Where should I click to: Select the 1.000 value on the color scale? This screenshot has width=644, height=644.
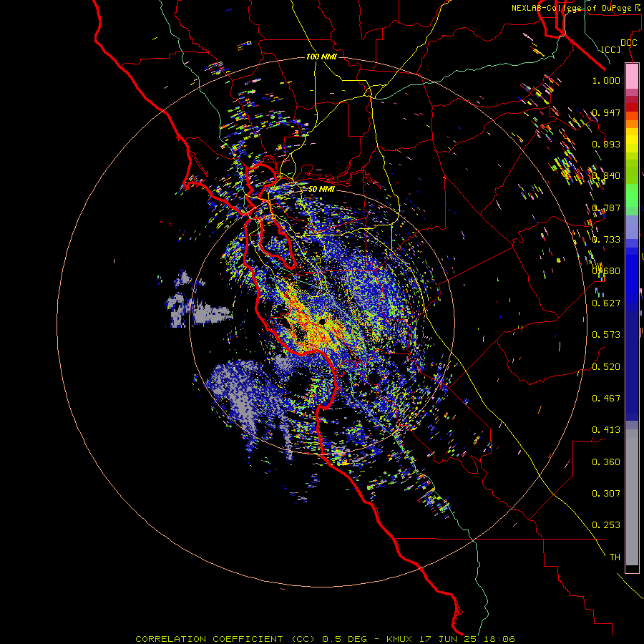click(606, 80)
